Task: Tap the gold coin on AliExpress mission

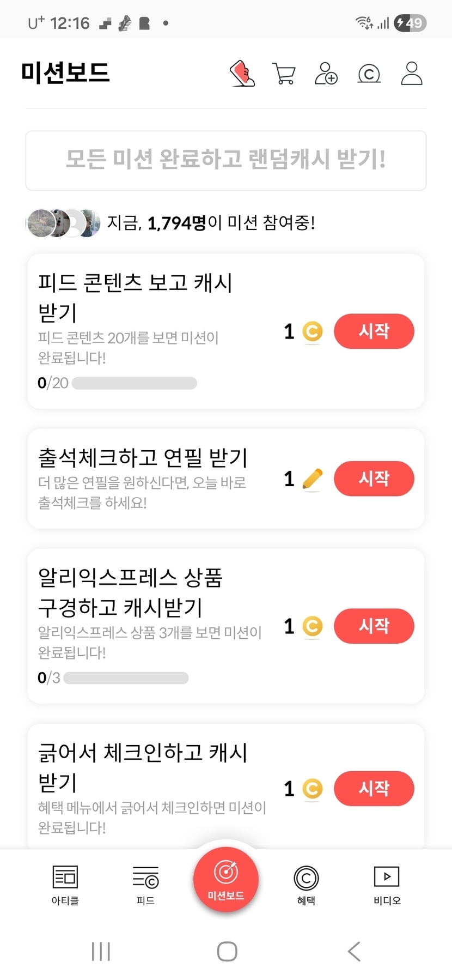Action: click(313, 626)
